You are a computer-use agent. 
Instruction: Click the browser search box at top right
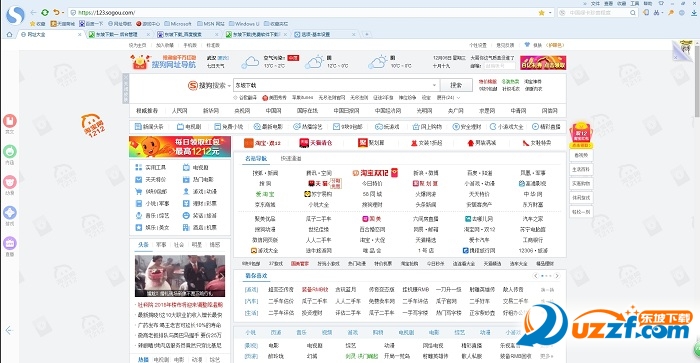point(597,13)
